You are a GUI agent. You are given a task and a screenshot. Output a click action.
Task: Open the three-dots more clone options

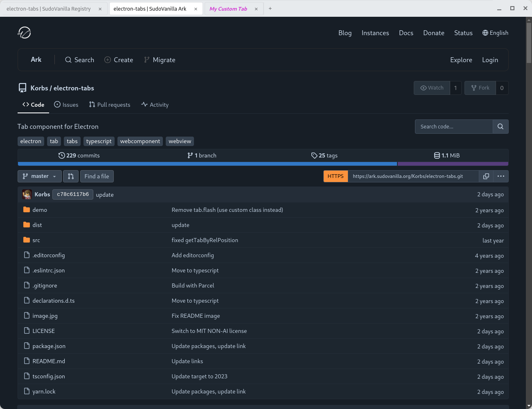(501, 176)
